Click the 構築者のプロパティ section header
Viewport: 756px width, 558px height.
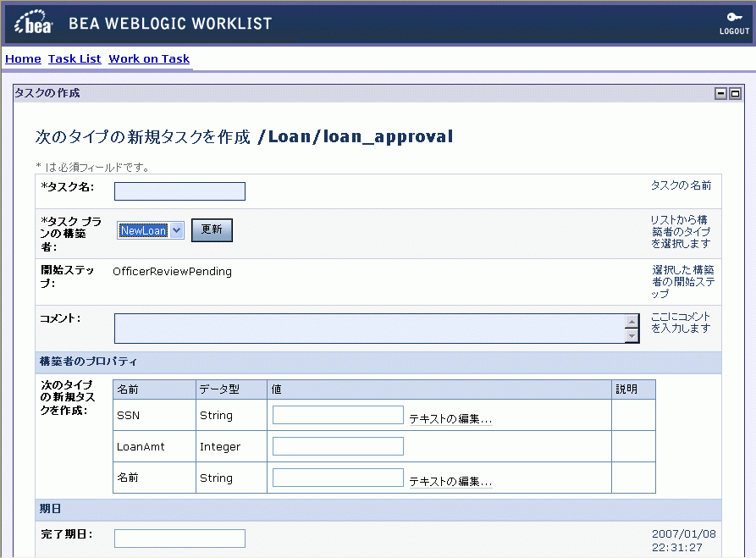tap(378, 362)
